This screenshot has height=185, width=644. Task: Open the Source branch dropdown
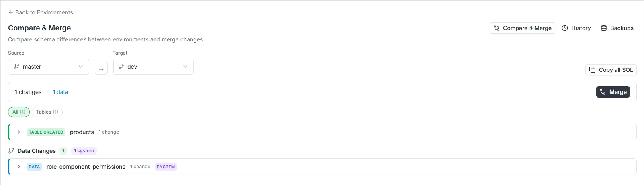coord(49,67)
